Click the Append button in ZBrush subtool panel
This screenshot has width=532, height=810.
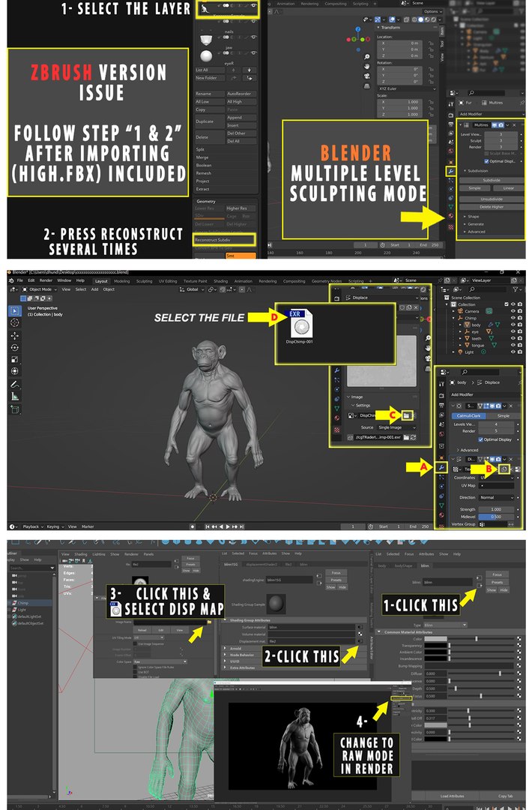click(241, 117)
